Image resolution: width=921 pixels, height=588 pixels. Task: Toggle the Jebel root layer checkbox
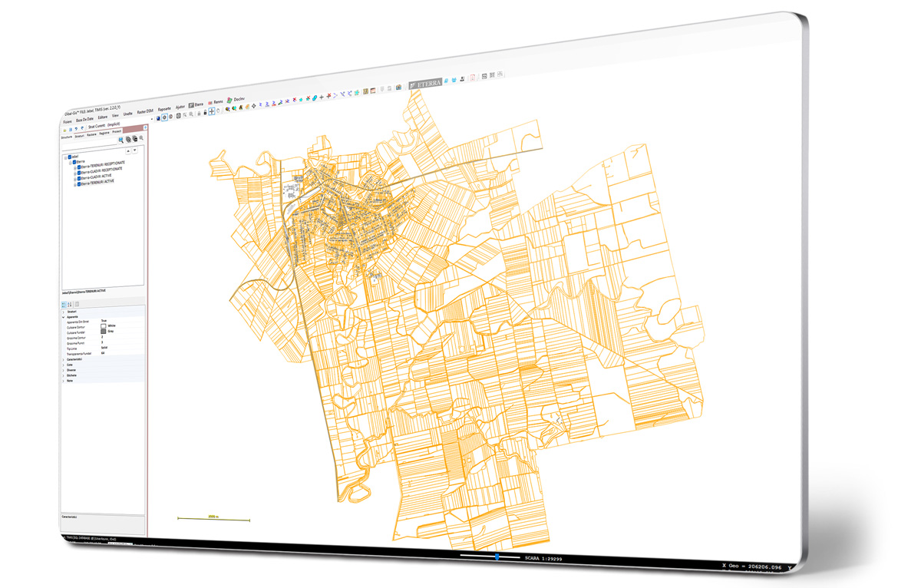69,156
